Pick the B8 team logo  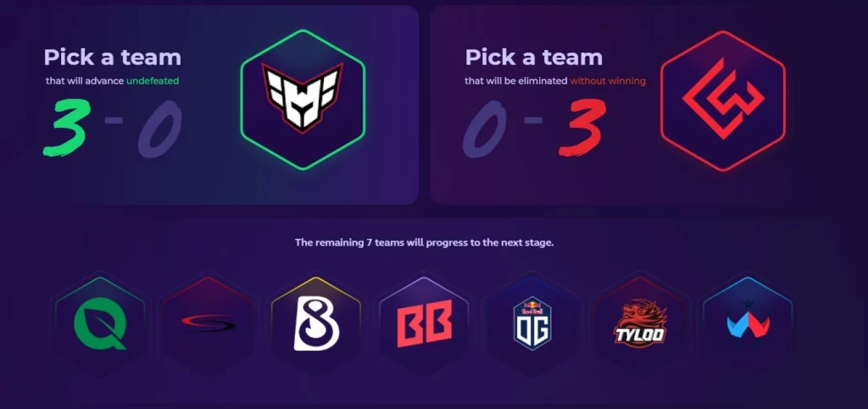click(316, 323)
